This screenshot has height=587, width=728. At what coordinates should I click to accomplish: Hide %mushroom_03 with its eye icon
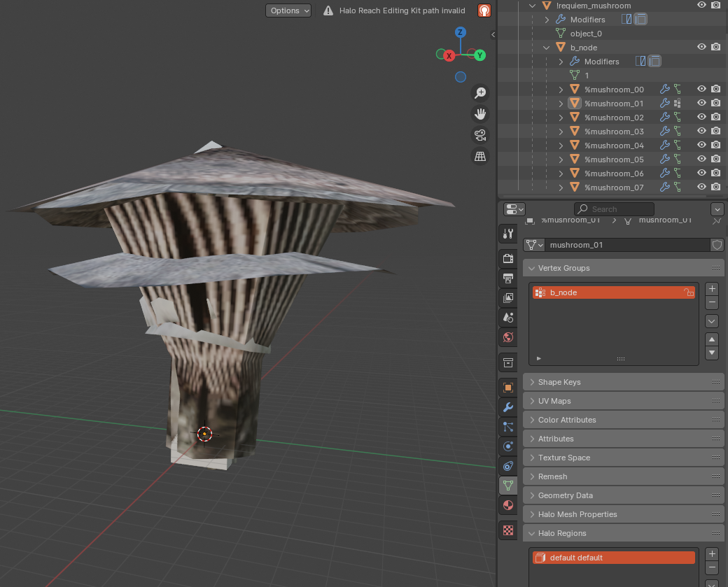pos(701,131)
